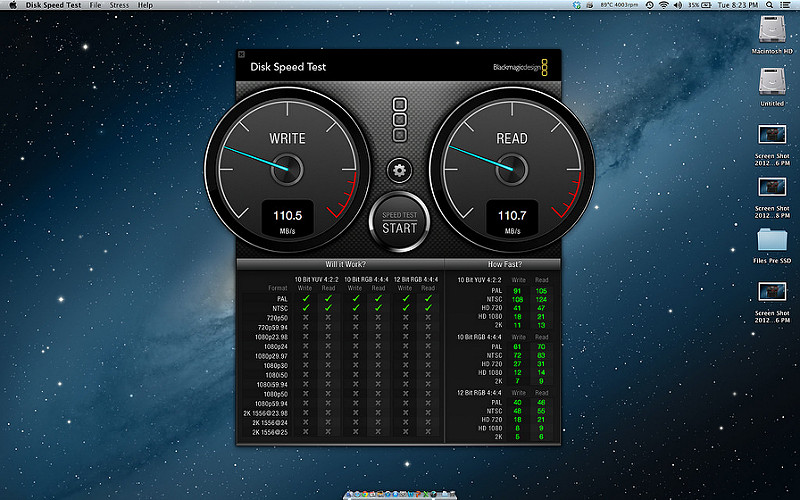This screenshot has height=500, width=800.
Task: Open the Help menu
Action: click(x=146, y=6)
